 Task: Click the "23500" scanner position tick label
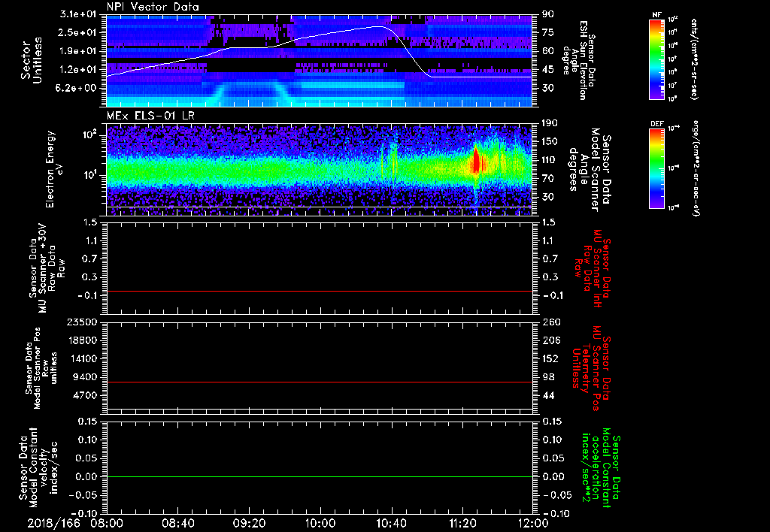pyautogui.click(x=81, y=322)
